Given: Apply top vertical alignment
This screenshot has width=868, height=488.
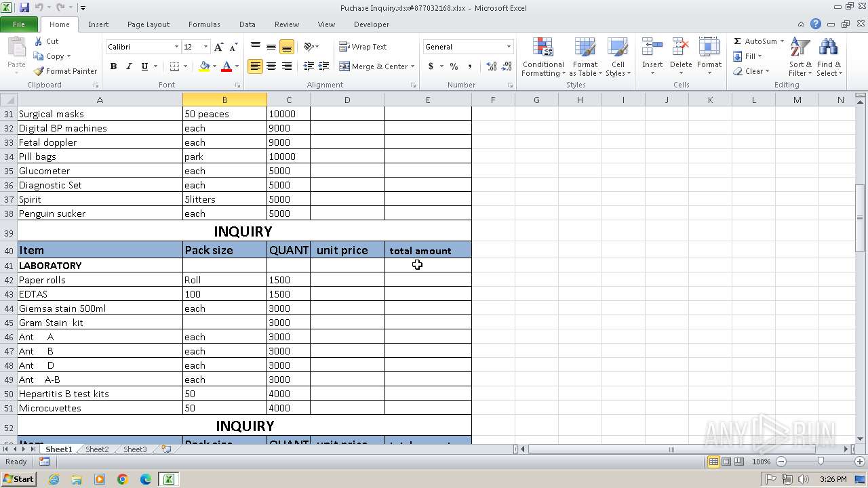Looking at the screenshot, I should point(256,47).
